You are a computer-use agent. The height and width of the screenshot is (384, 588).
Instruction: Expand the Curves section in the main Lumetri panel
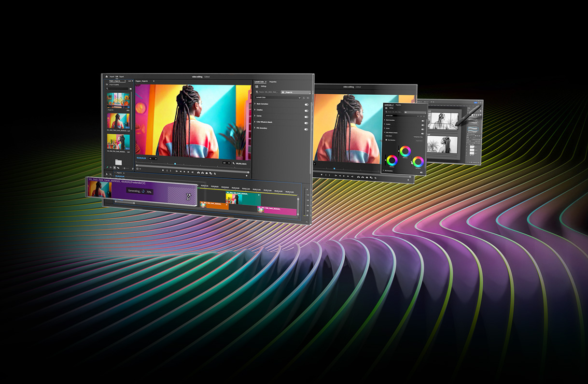pos(255,116)
